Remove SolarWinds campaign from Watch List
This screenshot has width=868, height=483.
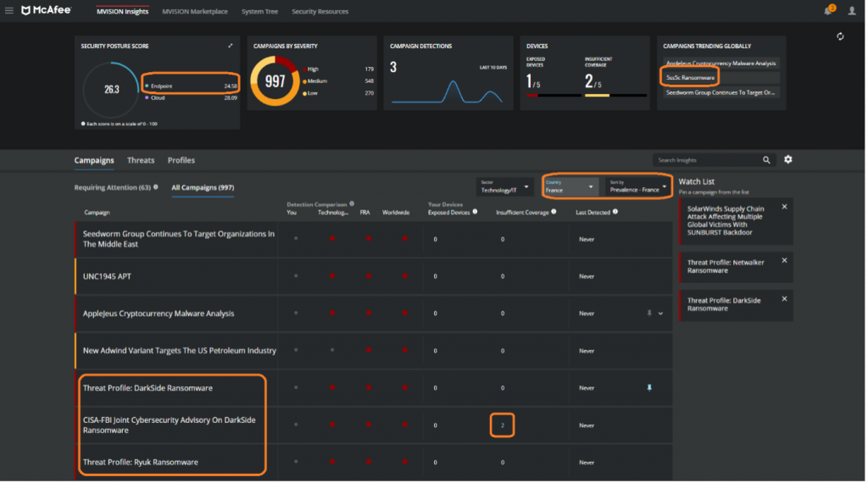tap(784, 207)
